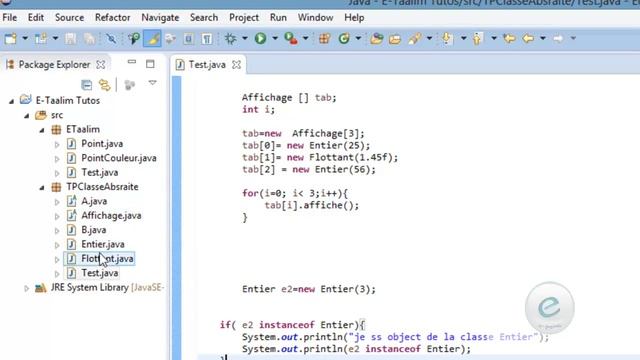This screenshot has height=360, width=640.
Task: Open the Package Explorer View Menu triangle
Action: [153, 83]
